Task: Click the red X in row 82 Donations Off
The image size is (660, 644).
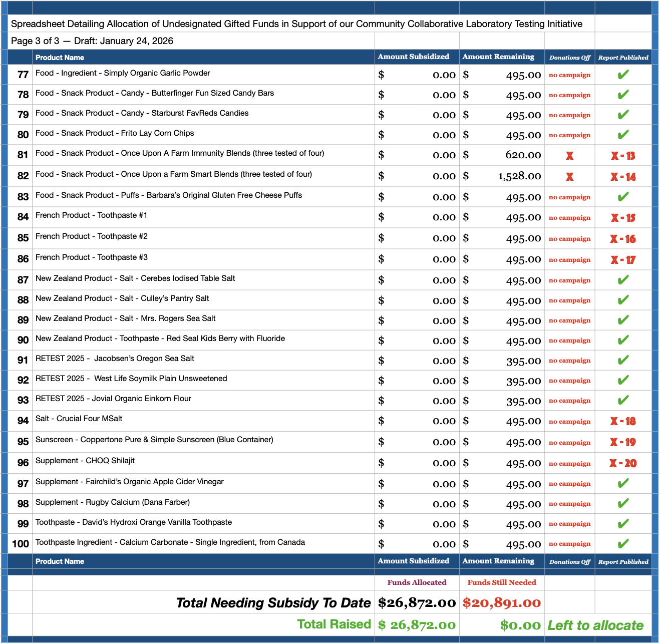Action: point(569,177)
